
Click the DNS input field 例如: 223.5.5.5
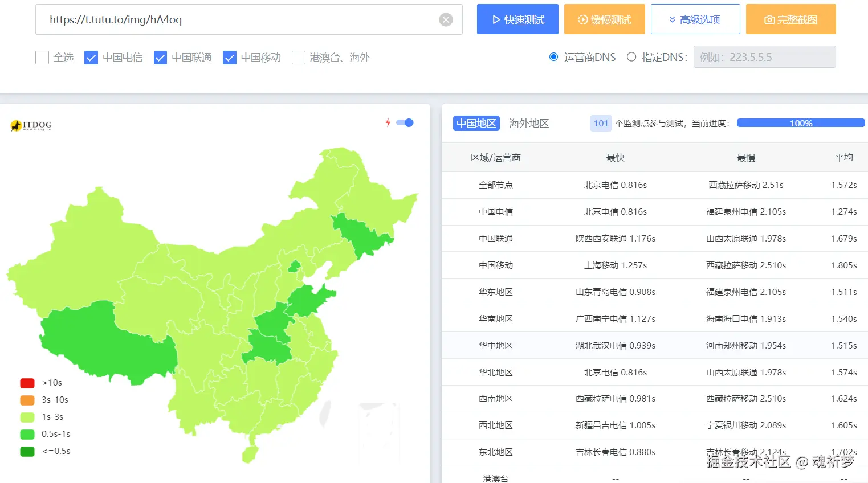point(764,57)
